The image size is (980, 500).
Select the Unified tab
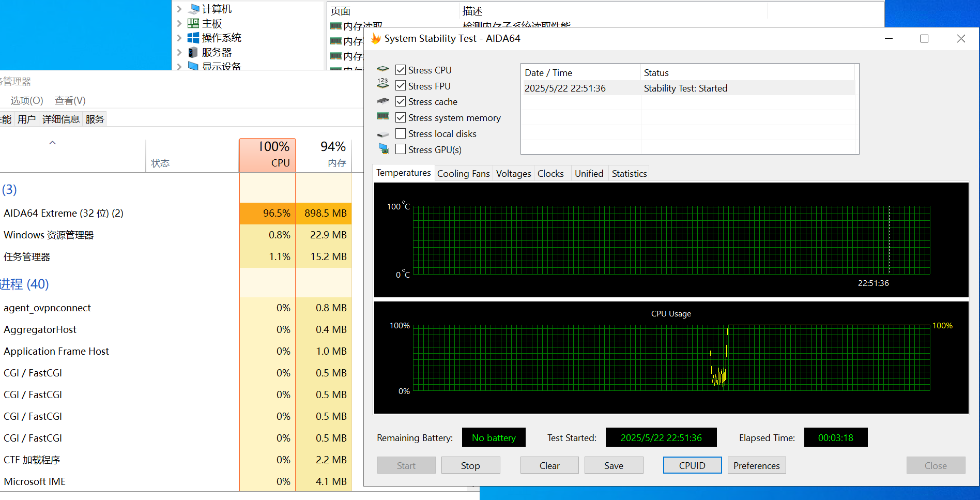coord(589,174)
